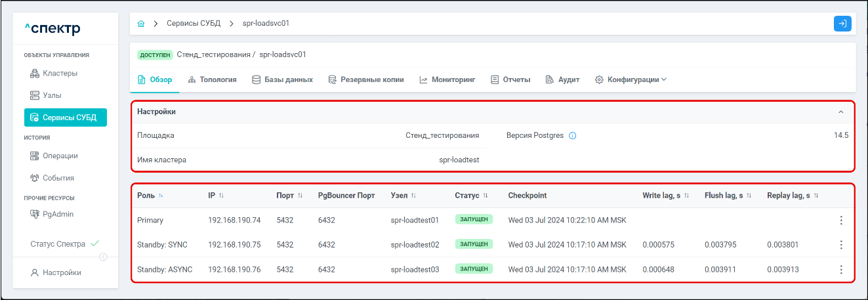Click the blue logout icon button
This screenshot has width=868, height=300.
(842, 24)
